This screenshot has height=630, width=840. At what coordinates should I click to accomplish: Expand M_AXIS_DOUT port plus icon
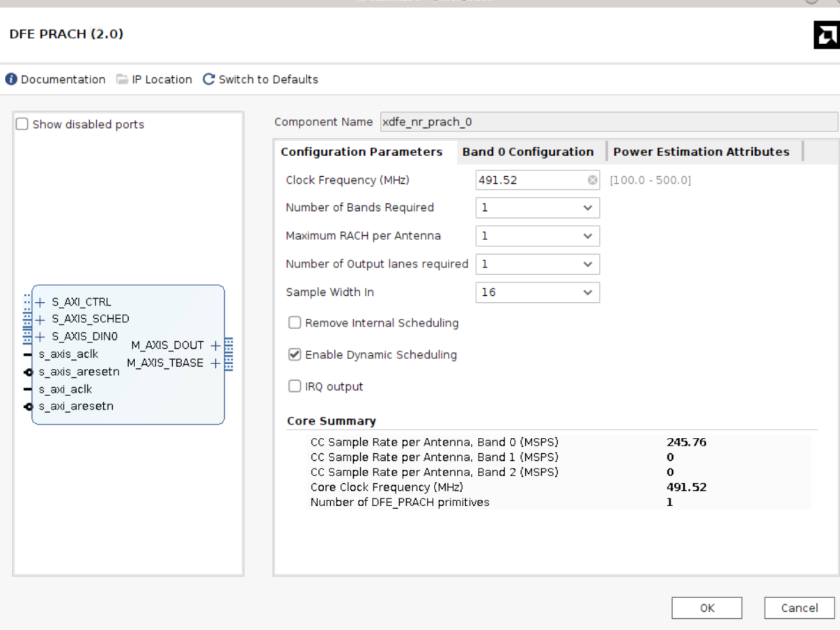215,345
